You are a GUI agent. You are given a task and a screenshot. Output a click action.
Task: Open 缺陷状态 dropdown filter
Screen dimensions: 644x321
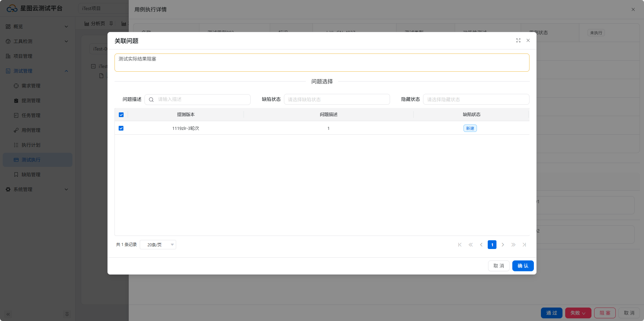point(336,100)
